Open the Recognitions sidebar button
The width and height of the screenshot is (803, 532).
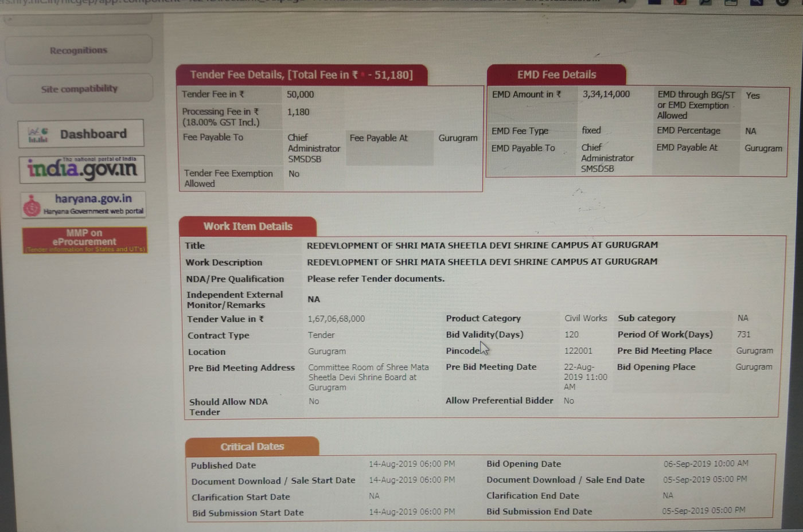(x=79, y=50)
